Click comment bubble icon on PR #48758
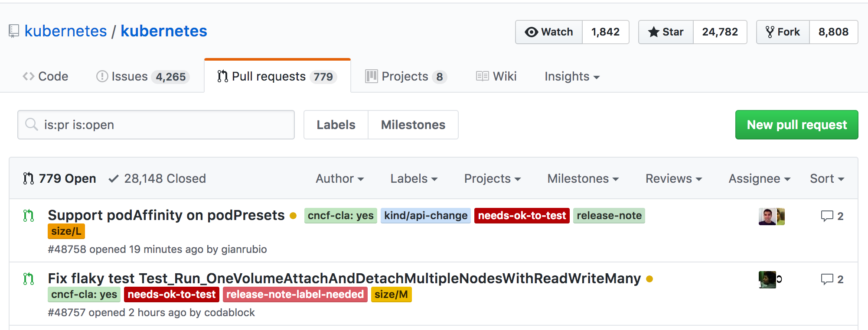This screenshot has height=330, width=868. pyautogui.click(x=827, y=216)
